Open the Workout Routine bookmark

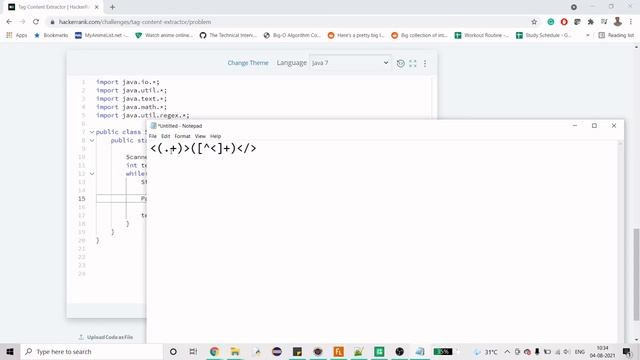(482, 36)
